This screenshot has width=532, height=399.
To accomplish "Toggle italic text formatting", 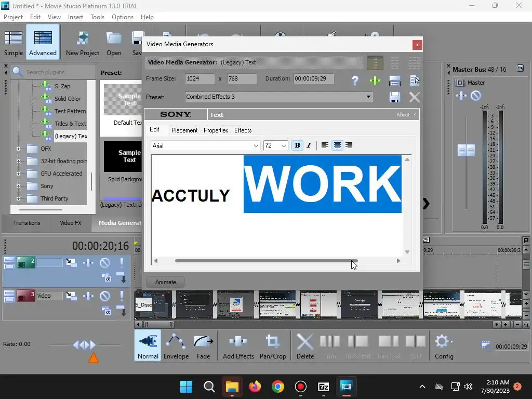I will pyautogui.click(x=309, y=145).
